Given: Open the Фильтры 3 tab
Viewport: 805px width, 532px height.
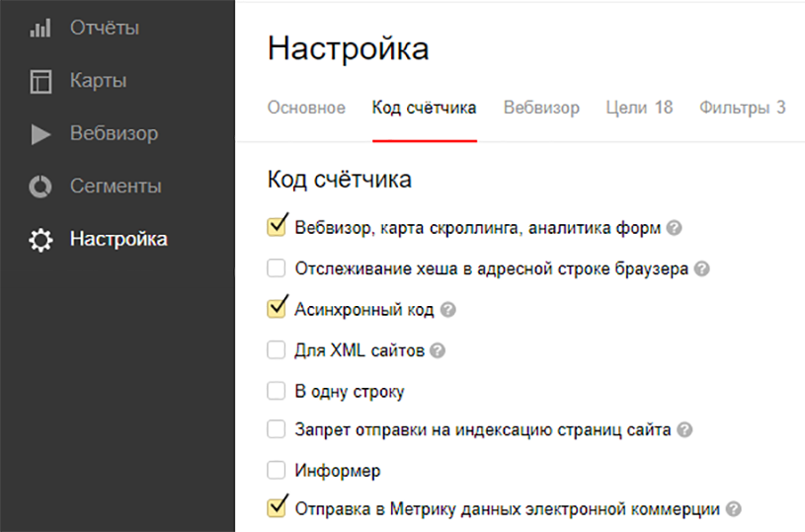Looking at the screenshot, I should tap(743, 108).
